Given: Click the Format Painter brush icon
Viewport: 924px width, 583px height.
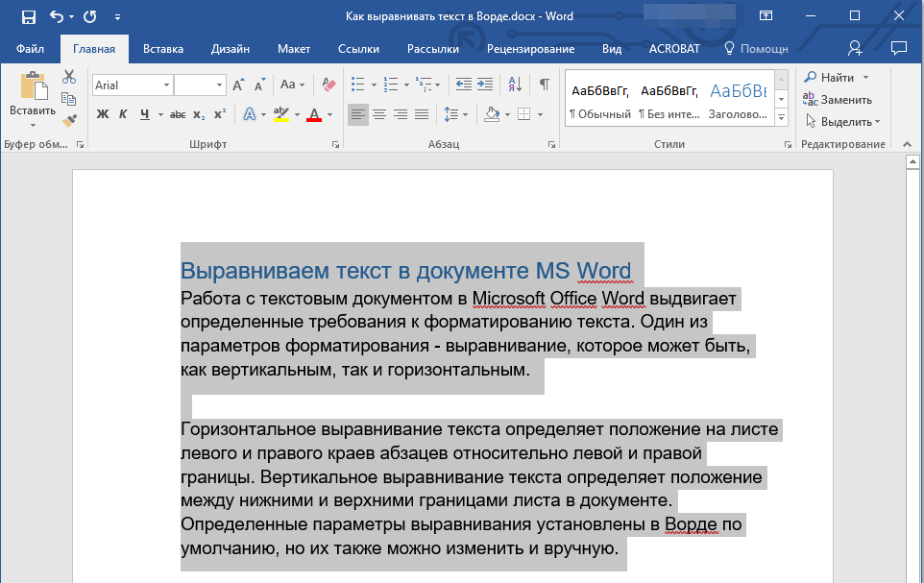Looking at the screenshot, I should point(68,121).
